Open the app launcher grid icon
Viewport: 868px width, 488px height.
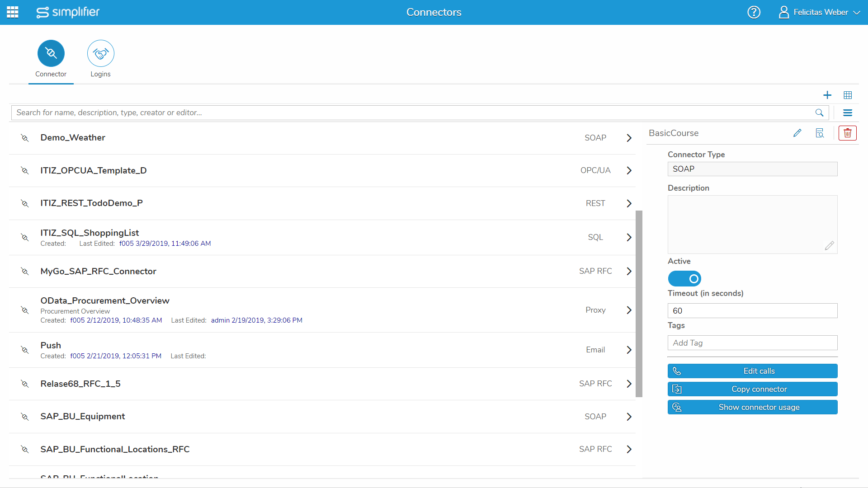13,12
